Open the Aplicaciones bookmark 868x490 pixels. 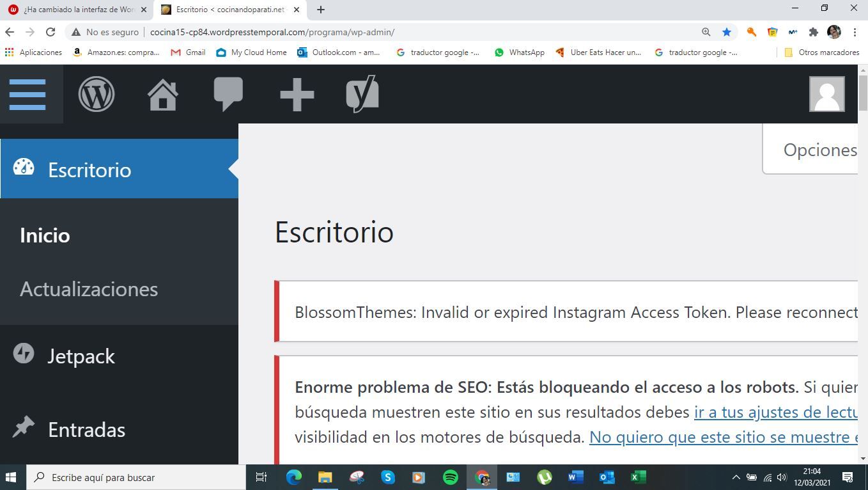33,52
